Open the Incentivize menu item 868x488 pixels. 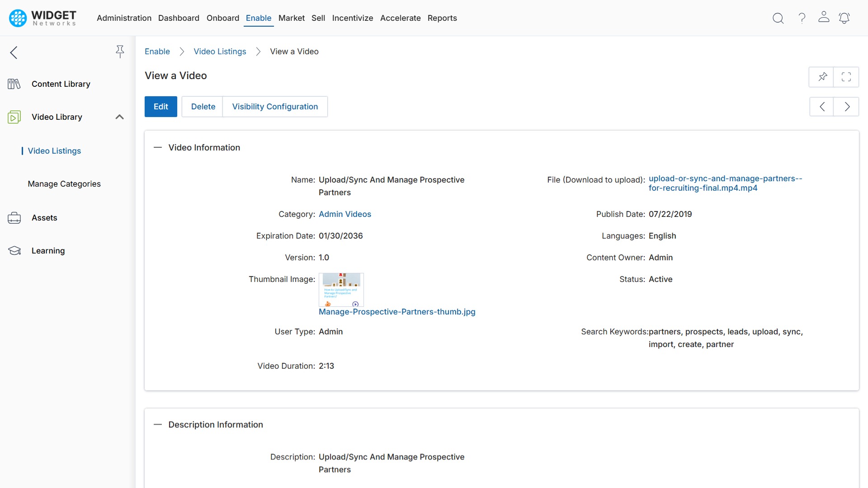pyautogui.click(x=353, y=18)
